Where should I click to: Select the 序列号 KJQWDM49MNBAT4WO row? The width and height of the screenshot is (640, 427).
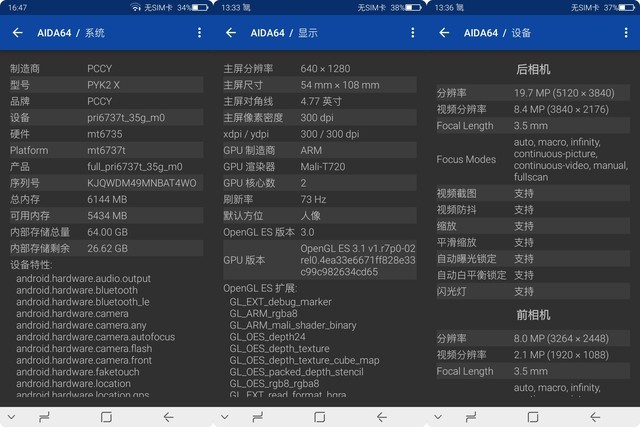tap(106, 183)
